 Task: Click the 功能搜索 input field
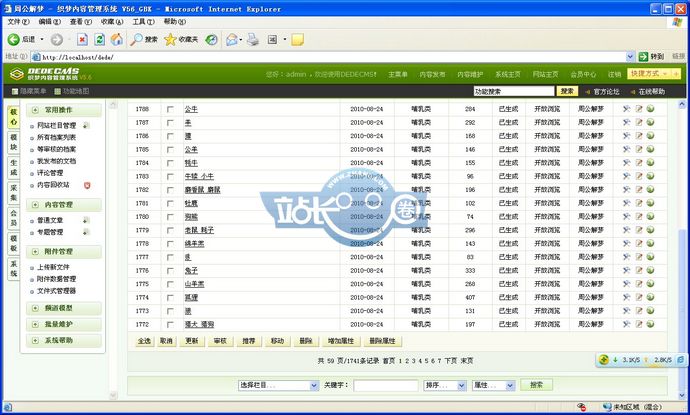(x=514, y=91)
